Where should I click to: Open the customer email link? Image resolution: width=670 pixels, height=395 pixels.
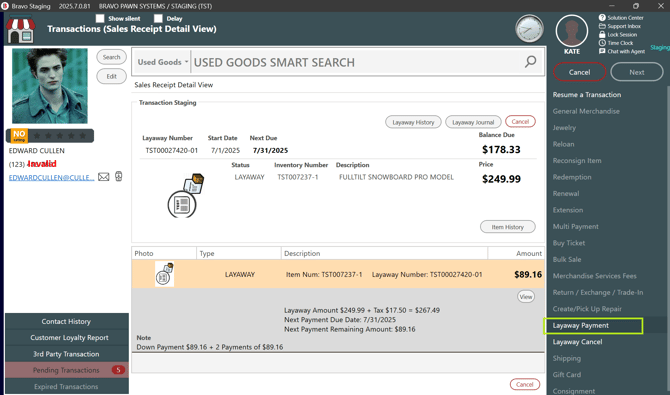point(51,177)
